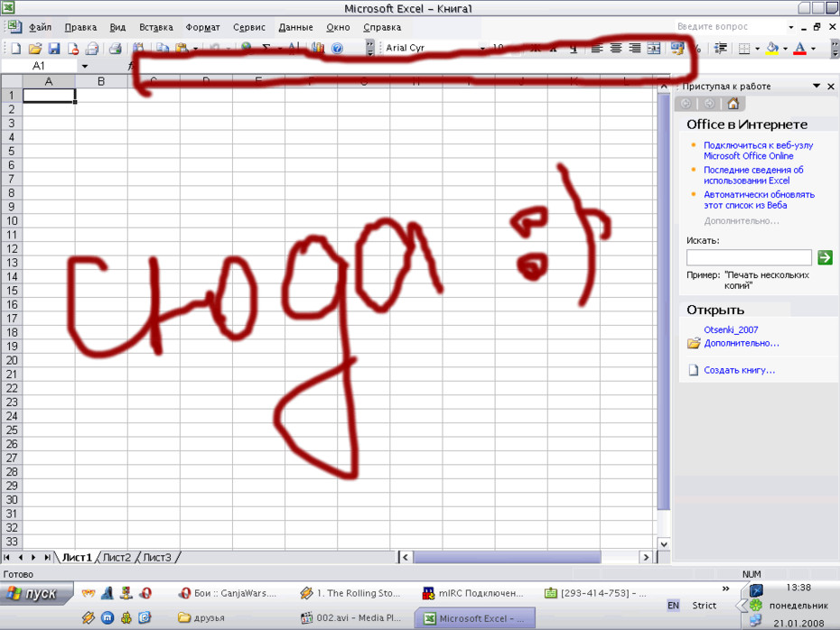Align text right
840x630 pixels.
point(635,49)
